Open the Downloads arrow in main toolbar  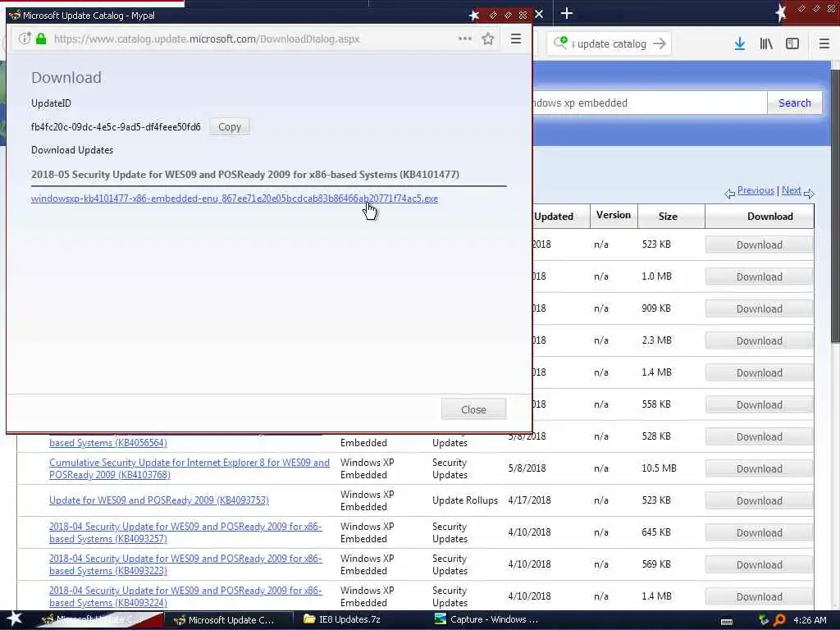pos(740,43)
